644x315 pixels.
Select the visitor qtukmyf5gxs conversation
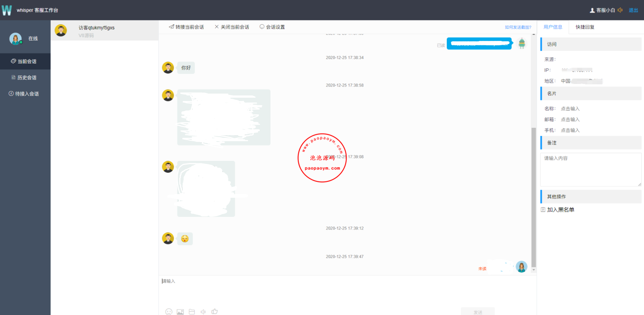pos(105,30)
